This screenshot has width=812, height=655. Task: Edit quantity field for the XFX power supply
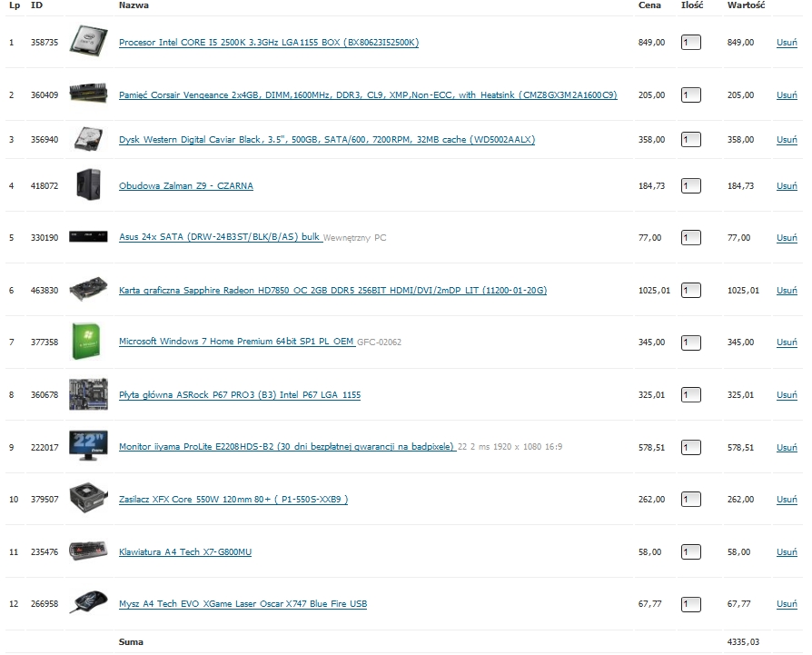pos(691,500)
